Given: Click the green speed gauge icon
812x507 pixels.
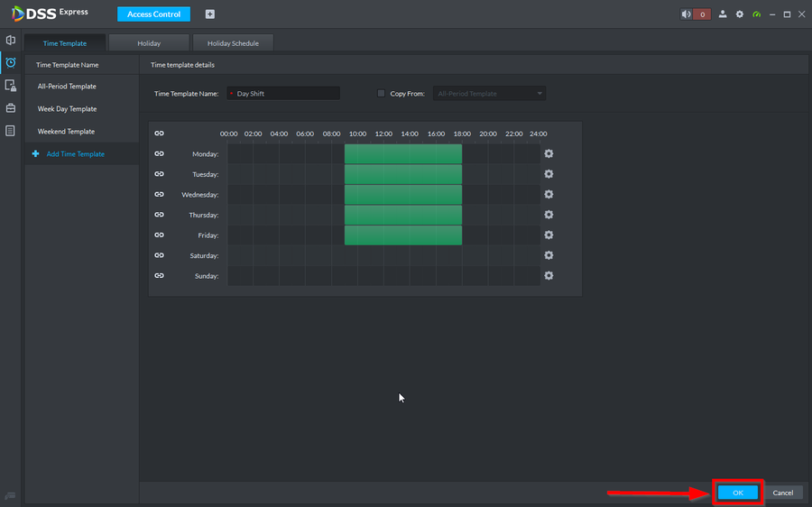Looking at the screenshot, I should coord(757,14).
